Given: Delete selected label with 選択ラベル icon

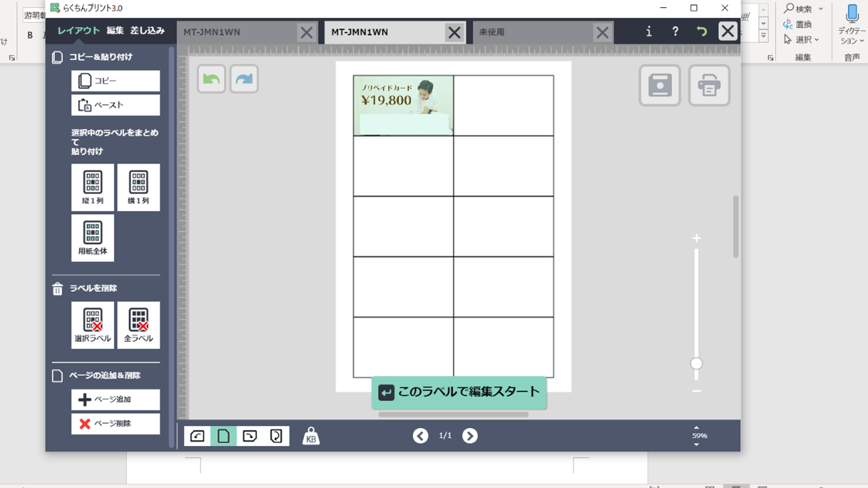Looking at the screenshot, I should [x=93, y=325].
